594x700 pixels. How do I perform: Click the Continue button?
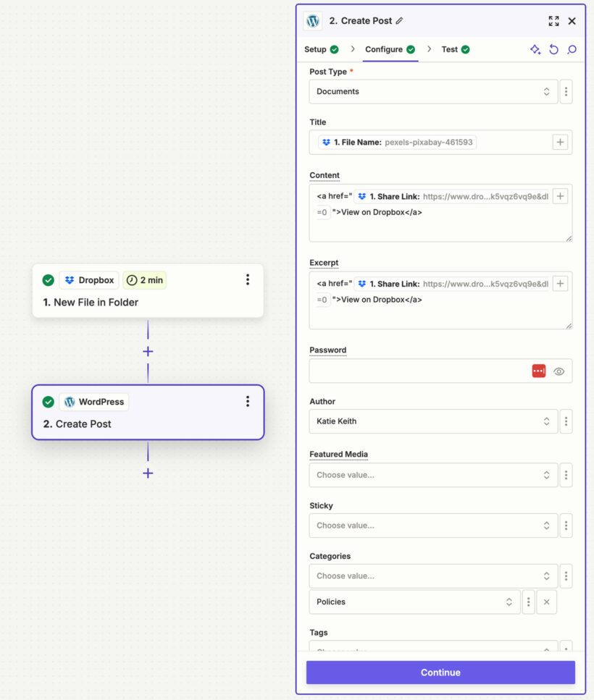coord(440,672)
